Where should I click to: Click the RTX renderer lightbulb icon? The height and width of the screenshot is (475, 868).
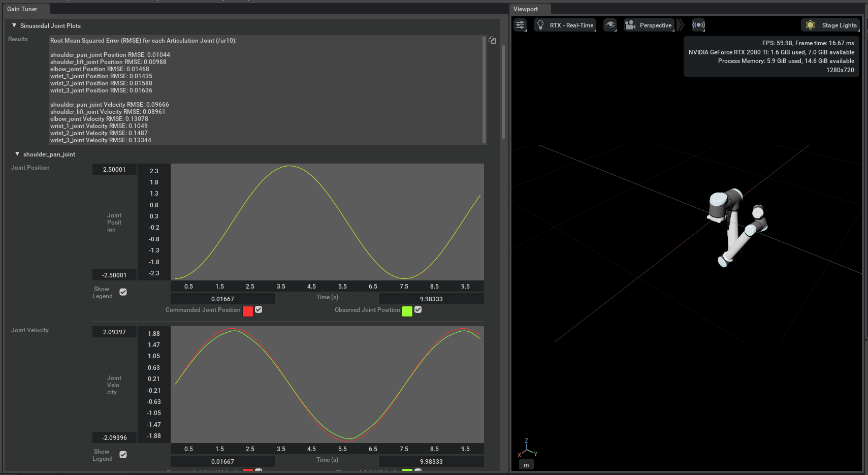click(x=540, y=25)
